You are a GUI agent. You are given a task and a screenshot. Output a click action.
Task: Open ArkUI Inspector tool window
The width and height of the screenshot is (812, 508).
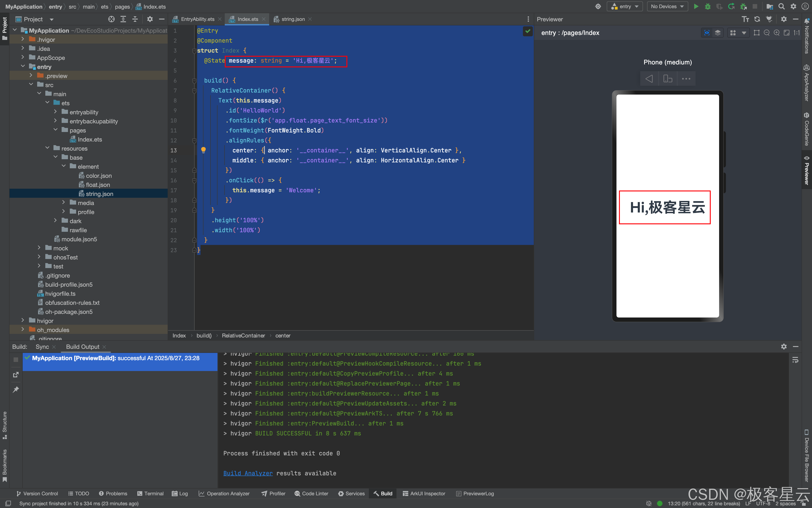click(x=424, y=493)
